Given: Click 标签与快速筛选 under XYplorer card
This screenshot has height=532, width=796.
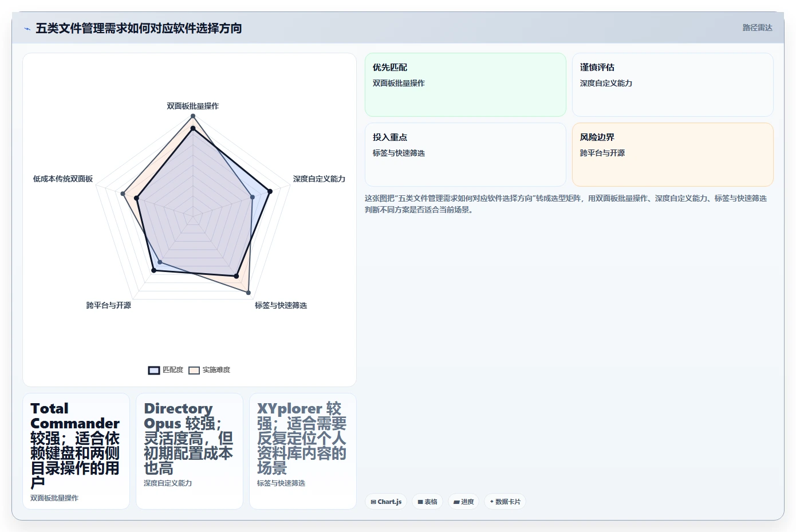Looking at the screenshot, I should click(x=281, y=483).
